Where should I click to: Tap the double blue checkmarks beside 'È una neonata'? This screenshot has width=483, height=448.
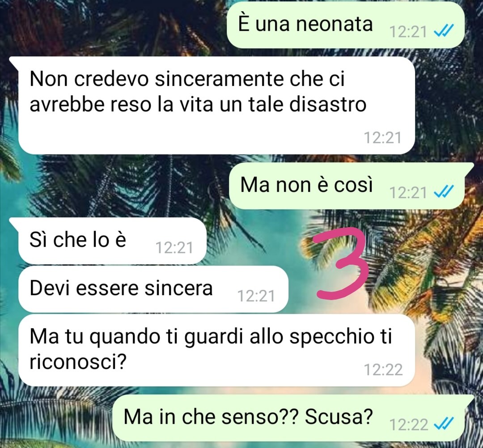[x=444, y=31]
